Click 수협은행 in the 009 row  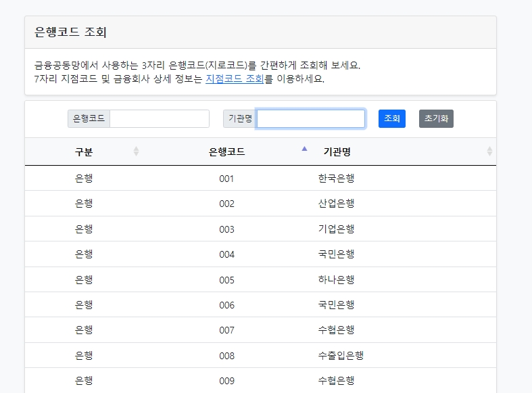click(336, 381)
